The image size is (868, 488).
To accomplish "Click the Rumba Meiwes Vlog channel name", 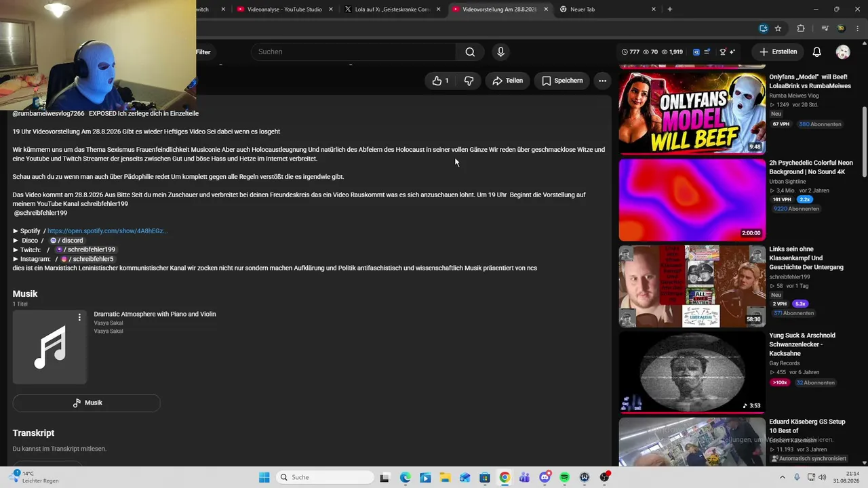I will [x=793, y=96].
